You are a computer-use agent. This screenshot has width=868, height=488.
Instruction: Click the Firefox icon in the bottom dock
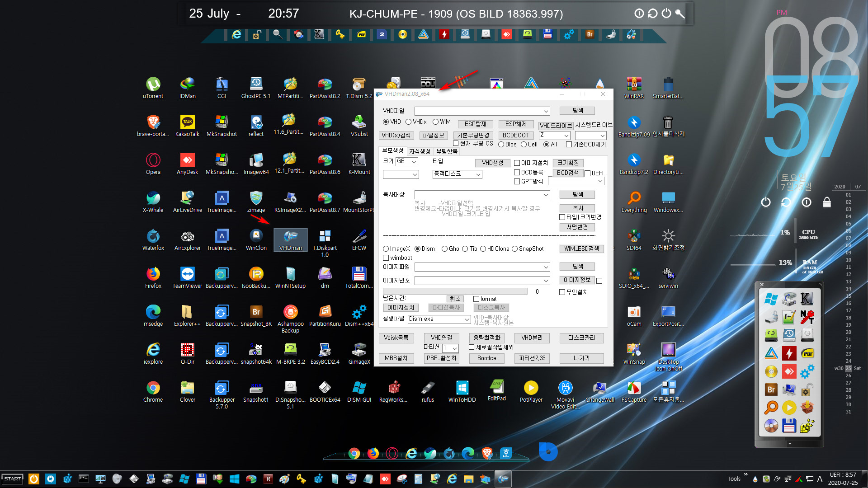373,453
